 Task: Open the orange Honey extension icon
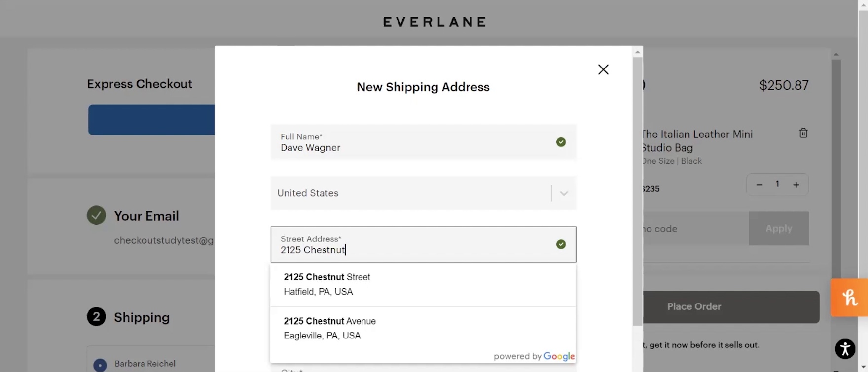[x=849, y=298]
